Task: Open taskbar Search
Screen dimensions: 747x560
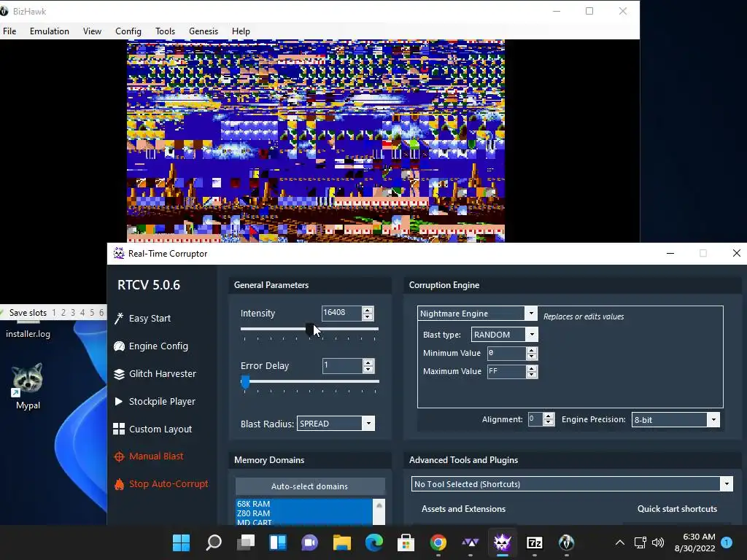Action: (214, 542)
